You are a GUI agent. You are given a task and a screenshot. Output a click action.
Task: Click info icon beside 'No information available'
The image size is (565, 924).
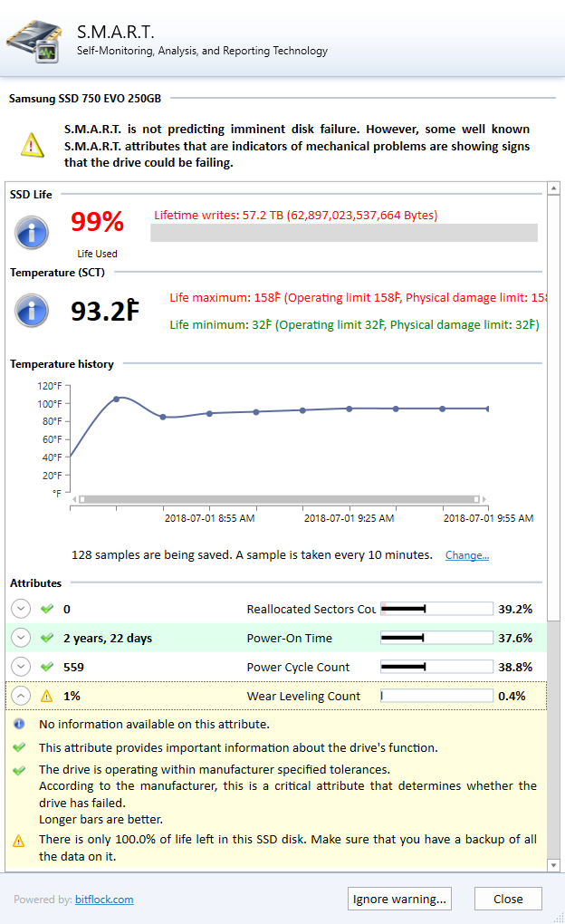(x=19, y=724)
